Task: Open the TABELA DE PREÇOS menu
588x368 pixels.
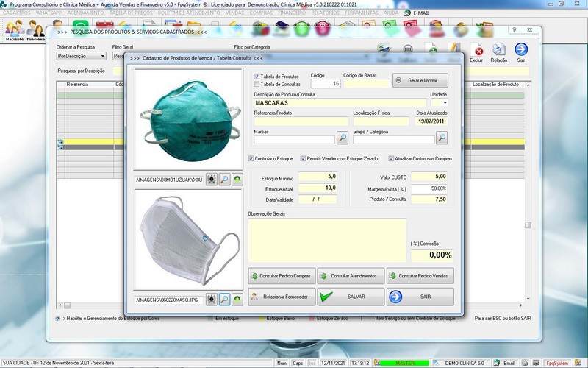Action: [131, 13]
